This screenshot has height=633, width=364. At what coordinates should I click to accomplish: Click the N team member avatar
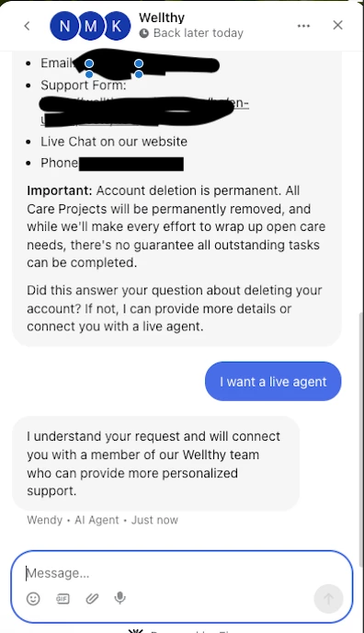[x=64, y=27]
